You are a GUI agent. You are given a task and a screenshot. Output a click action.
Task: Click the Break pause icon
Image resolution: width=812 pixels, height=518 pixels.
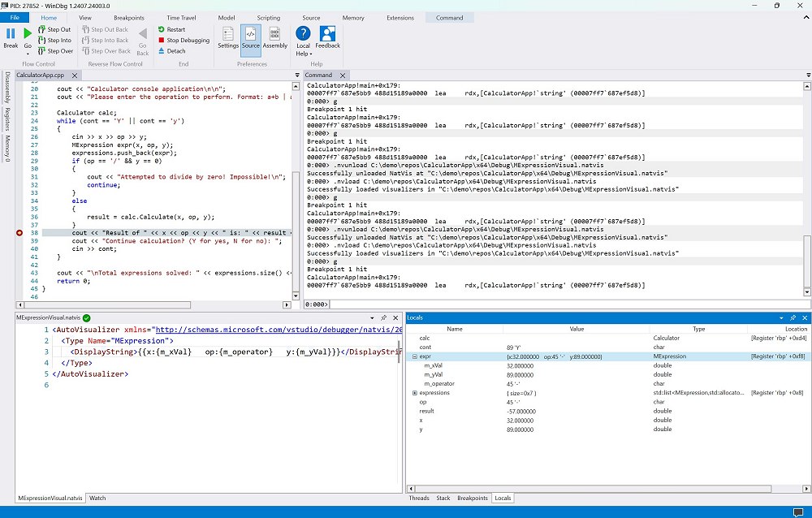11,33
